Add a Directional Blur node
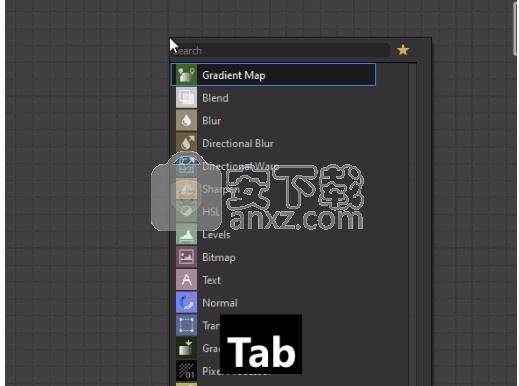 pos(238,143)
